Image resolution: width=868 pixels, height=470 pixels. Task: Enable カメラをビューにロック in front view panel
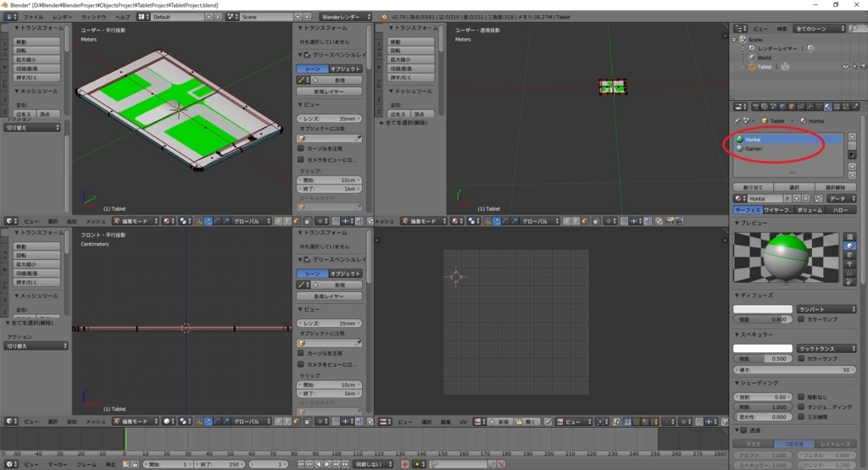point(301,364)
